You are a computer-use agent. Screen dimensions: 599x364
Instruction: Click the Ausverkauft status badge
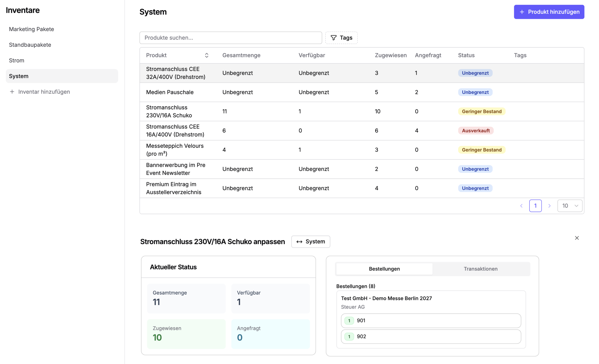(476, 131)
